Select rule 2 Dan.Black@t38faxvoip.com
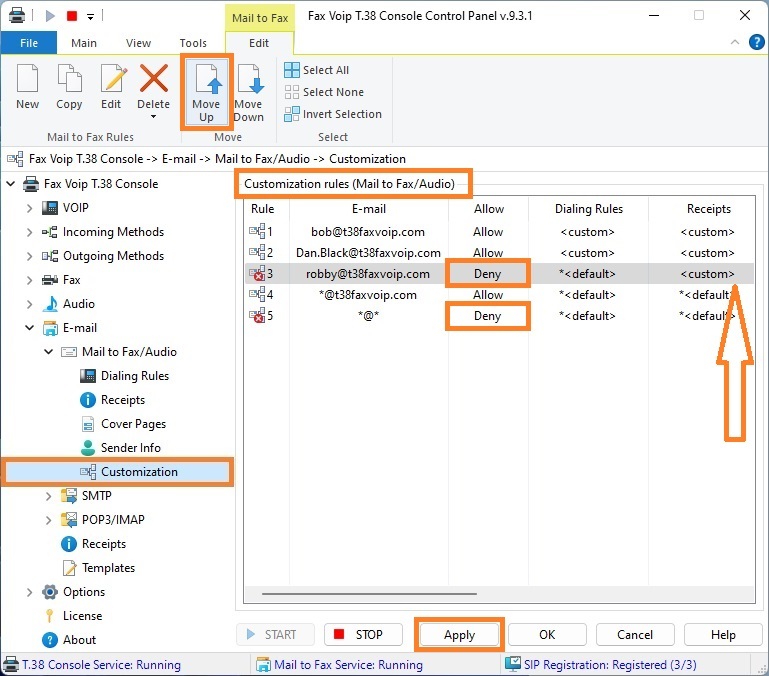 click(x=499, y=253)
